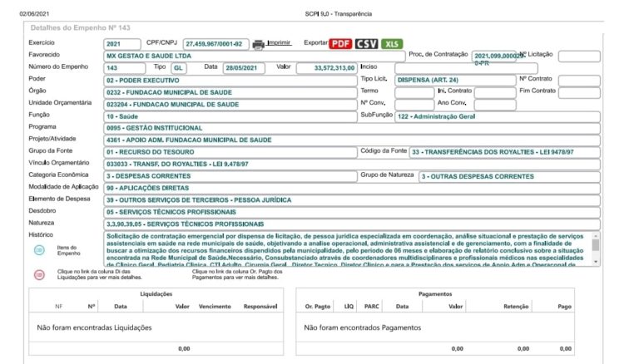The height and width of the screenshot is (364, 624).
Task: Click the 'Detalhes do Empenho Nº 143' title
Action: coord(81,27)
